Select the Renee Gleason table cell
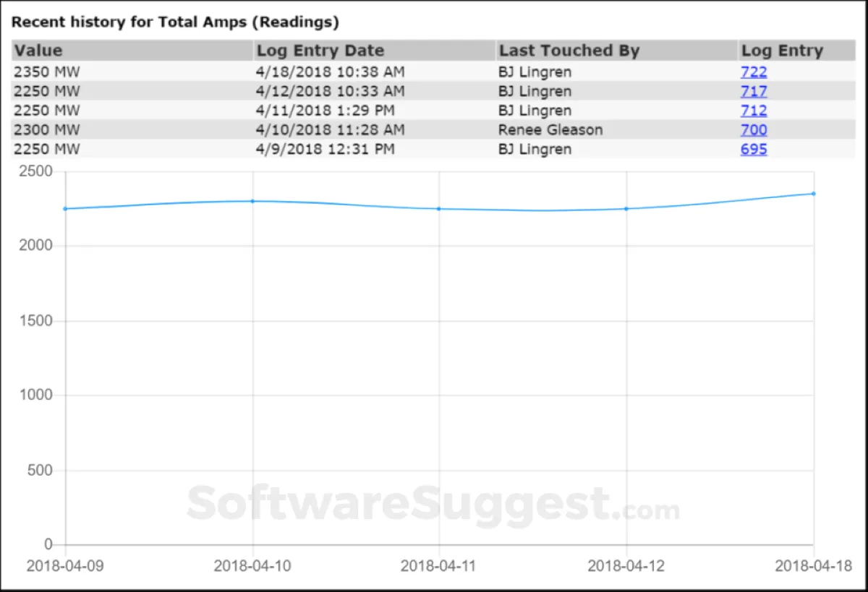The height and width of the screenshot is (592, 868). 550,130
